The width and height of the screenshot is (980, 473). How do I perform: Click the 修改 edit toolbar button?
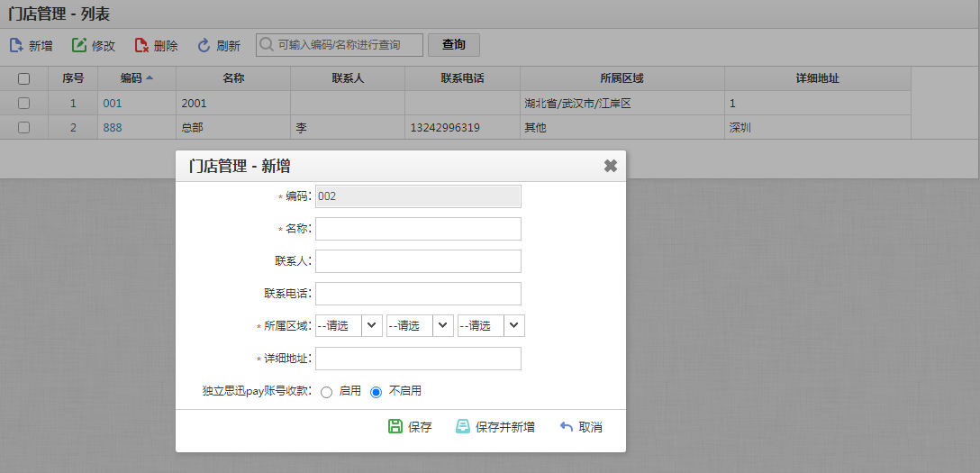tap(94, 45)
